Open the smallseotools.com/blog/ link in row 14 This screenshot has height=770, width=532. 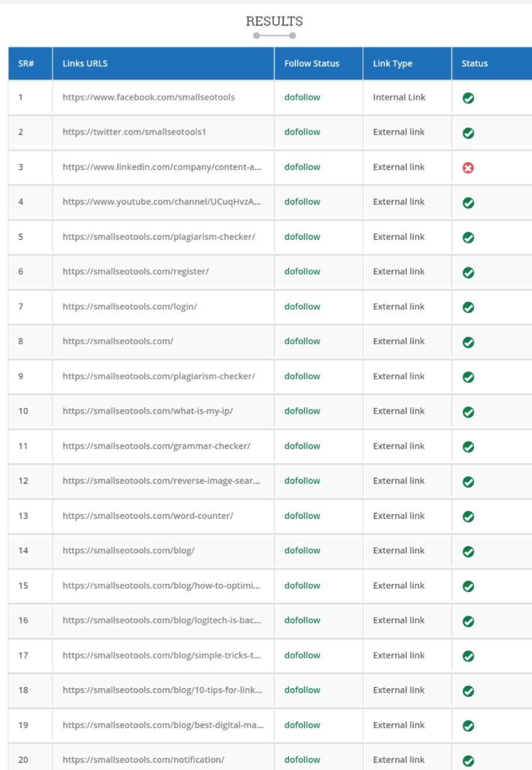(x=129, y=550)
